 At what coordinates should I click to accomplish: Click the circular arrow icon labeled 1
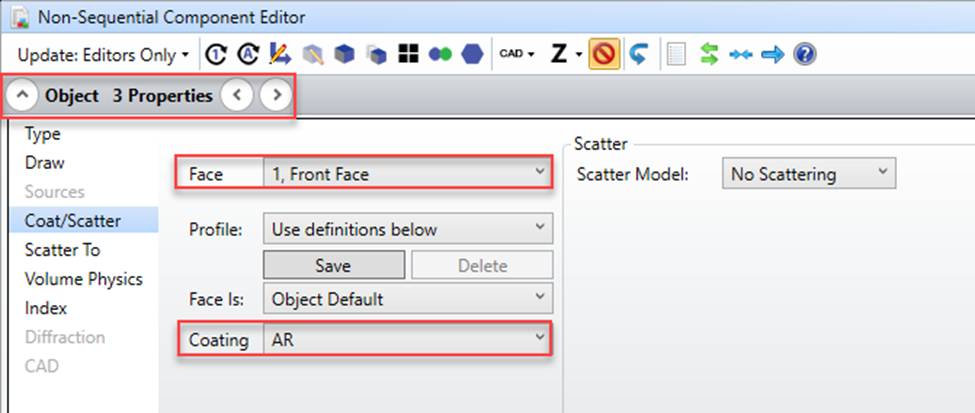pyautogui.click(x=215, y=54)
